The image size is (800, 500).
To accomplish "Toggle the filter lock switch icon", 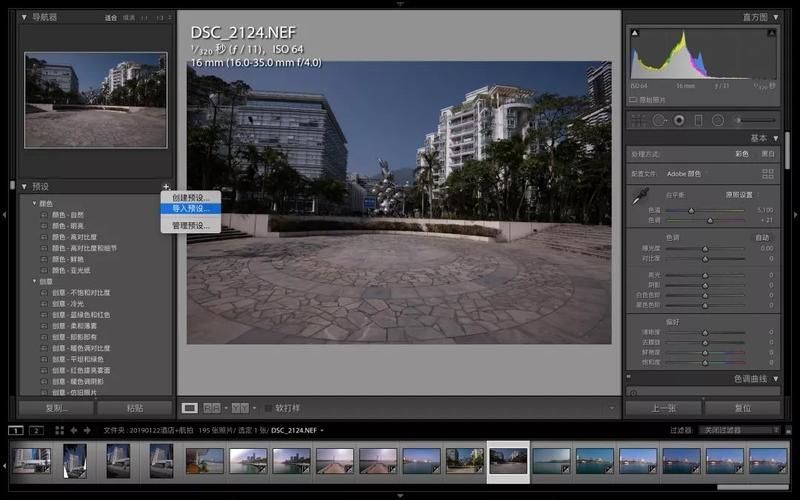I will click(x=789, y=431).
